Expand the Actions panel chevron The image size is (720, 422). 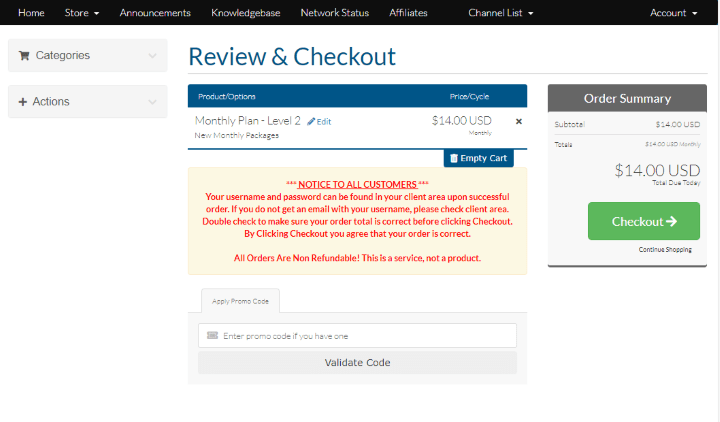[152, 102]
